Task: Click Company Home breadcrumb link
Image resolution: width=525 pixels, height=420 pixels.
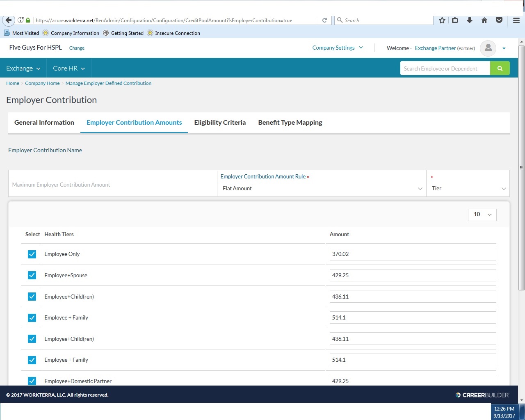Action: tap(42, 83)
